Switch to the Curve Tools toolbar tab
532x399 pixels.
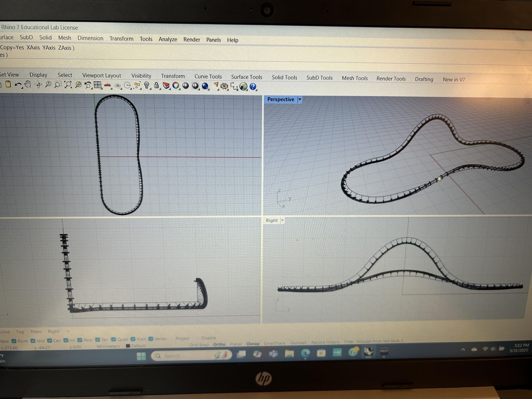pyautogui.click(x=208, y=76)
